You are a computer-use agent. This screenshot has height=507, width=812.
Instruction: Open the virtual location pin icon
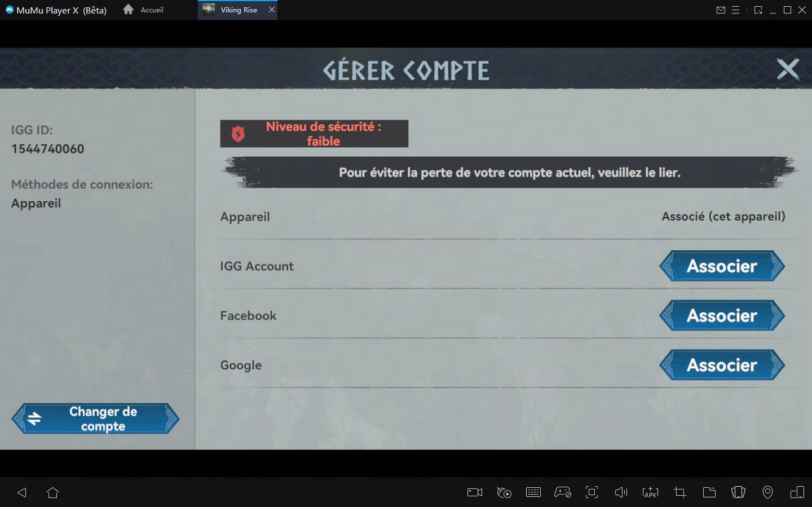[x=767, y=492]
